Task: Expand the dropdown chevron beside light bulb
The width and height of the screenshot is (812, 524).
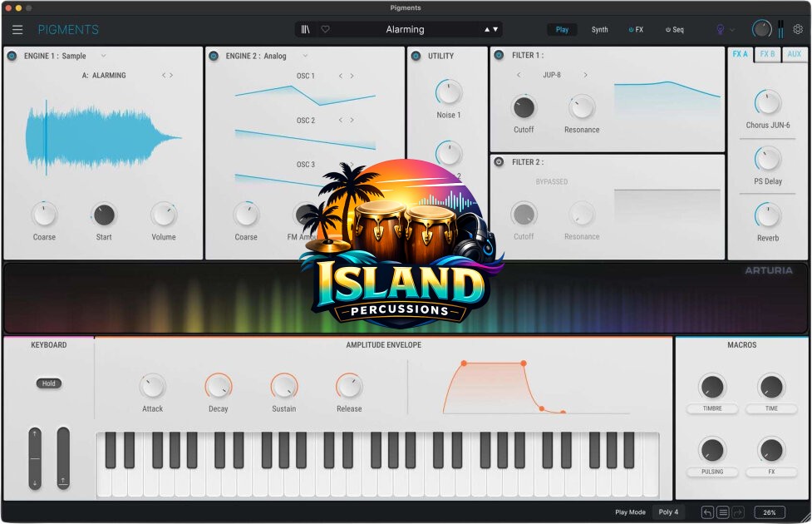Action: [732, 30]
